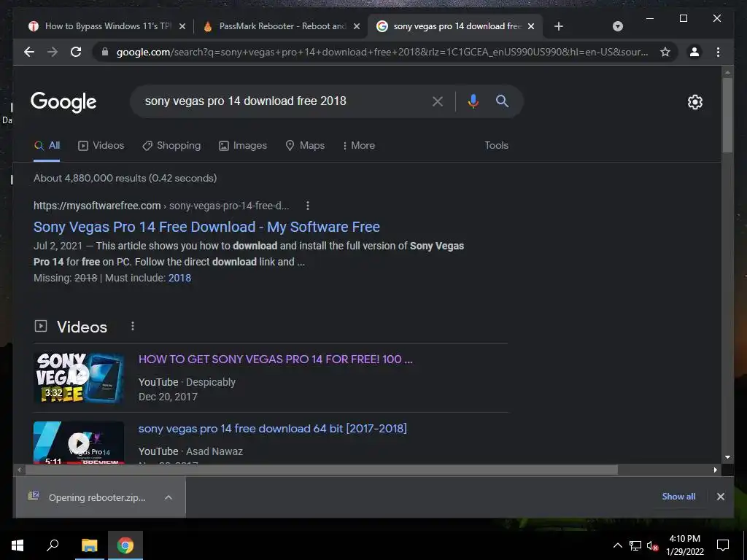
Task: Click the Google logo
Action: click(x=63, y=101)
